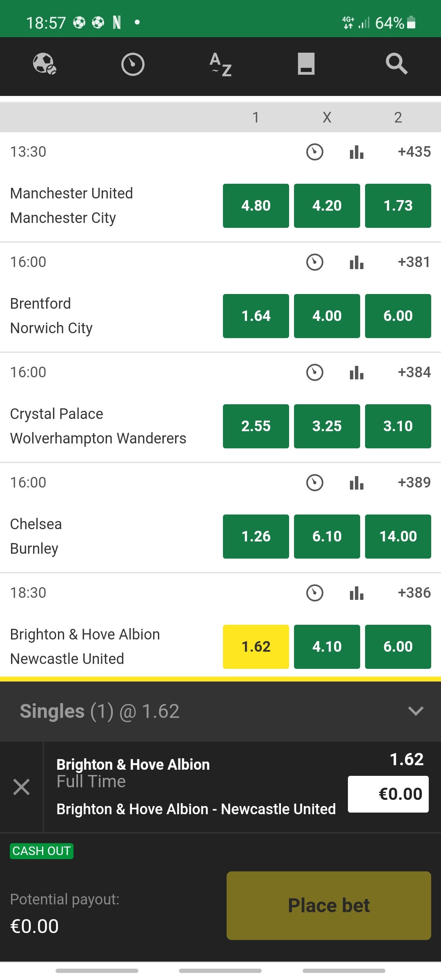Tap the A-Z sports list icon
This screenshot has height=980, width=441.
[220, 64]
